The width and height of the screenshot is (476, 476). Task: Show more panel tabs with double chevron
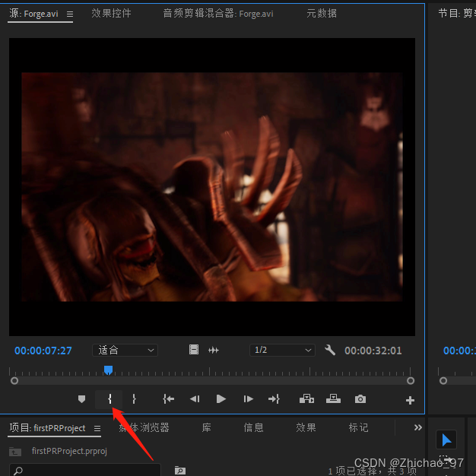click(x=418, y=427)
